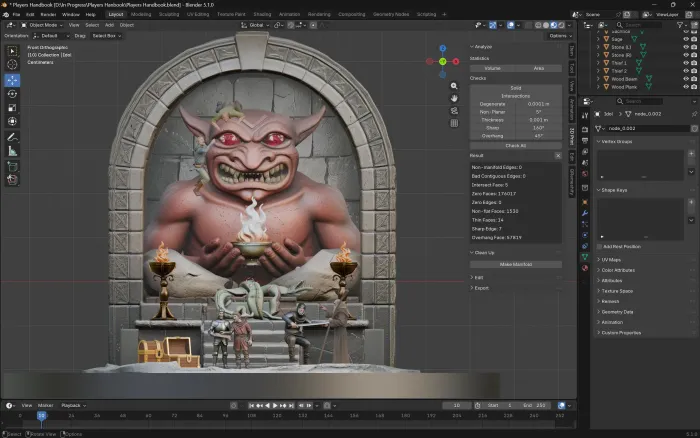Screen dimensions: 700x438
Task: Click the pin icon next to node_0.002
Action: [694, 114]
